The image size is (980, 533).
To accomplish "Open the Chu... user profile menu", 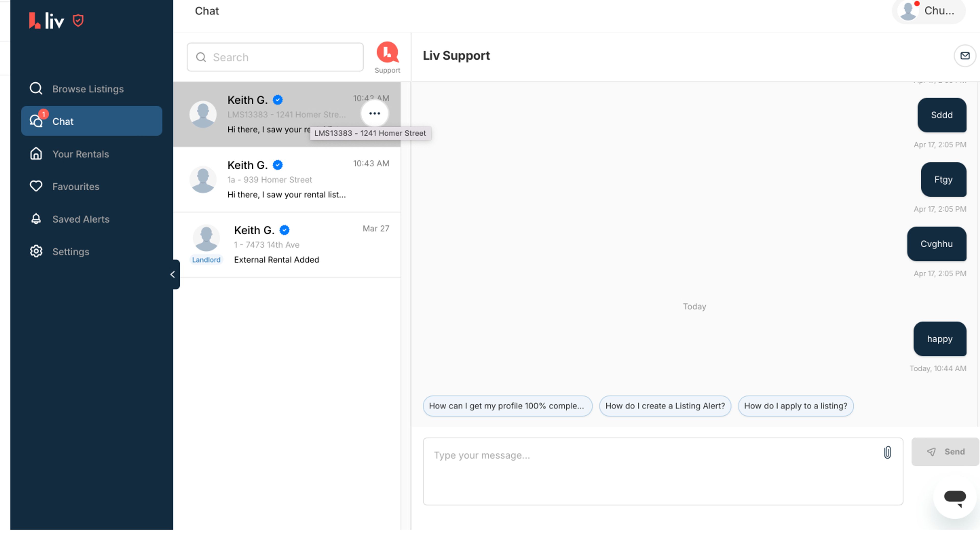I will (939, 11).
